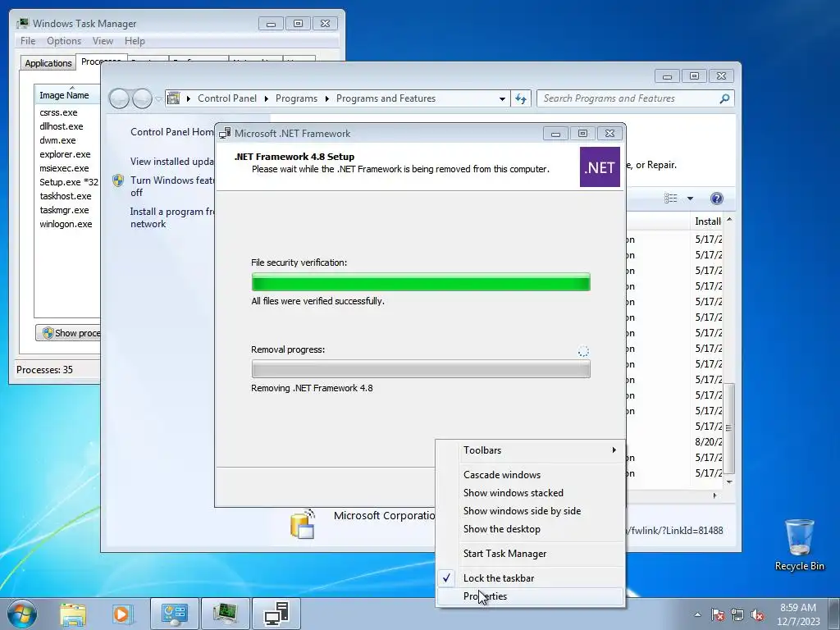Screen dimensions: 840x630
Task: Open the View menu in Task Manager
Action: (103, 41)
